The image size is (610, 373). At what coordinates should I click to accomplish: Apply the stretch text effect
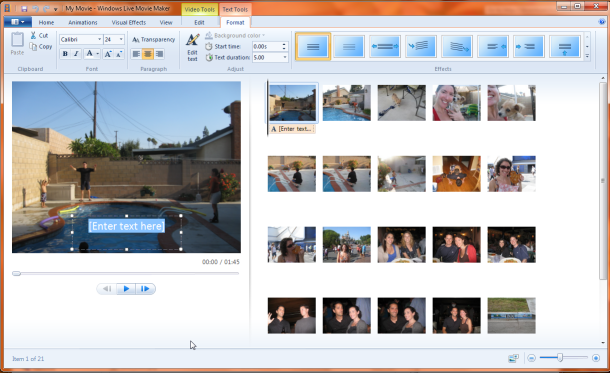pyautogui.click(x=385, y=47)
